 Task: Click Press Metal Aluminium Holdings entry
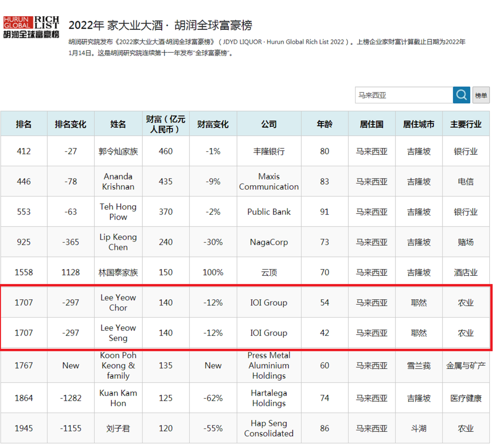tap(269, 366)
